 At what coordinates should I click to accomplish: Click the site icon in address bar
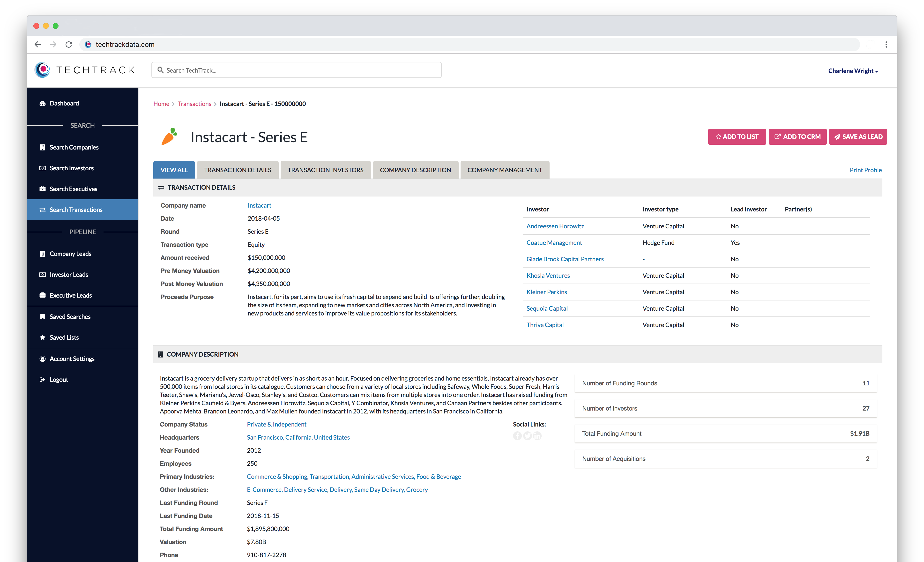point(88,44)
